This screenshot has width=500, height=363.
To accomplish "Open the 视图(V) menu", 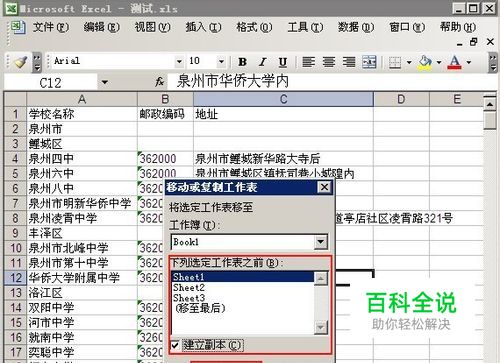I will coord(152,27).
